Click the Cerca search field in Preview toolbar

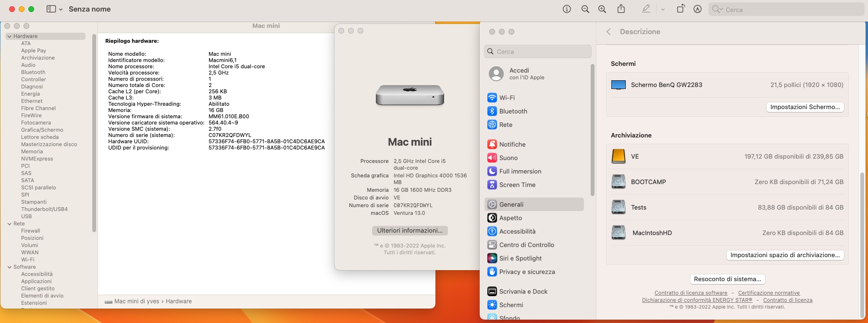pyautogui.click(x=786, y=9)
